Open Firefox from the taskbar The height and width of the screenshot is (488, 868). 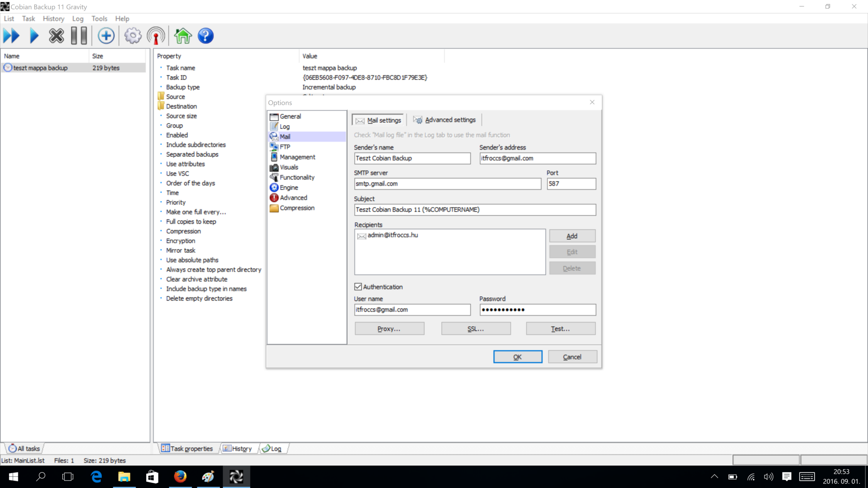point(181,477)
